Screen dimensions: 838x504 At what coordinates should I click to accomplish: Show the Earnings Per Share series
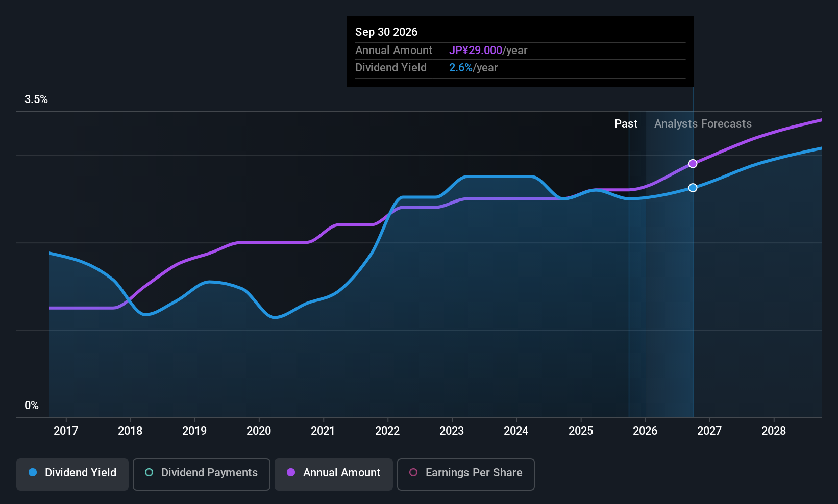coord(465,474)
